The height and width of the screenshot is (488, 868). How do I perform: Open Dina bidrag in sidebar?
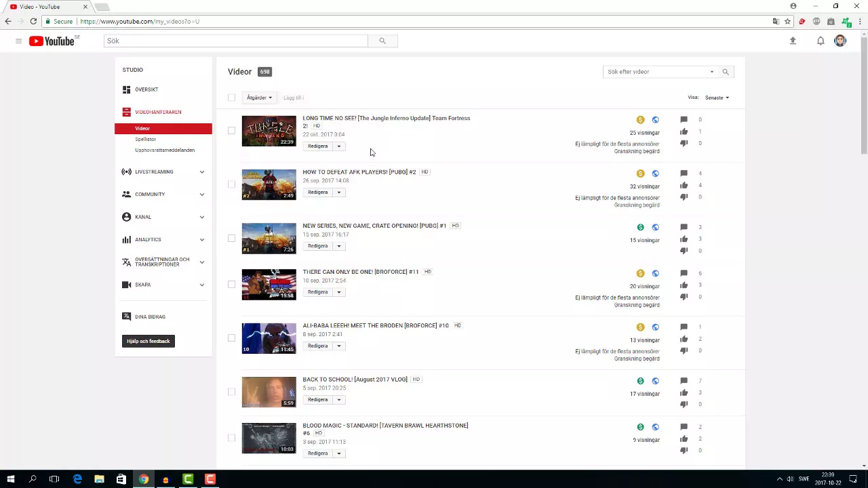[x=150, y=317]
